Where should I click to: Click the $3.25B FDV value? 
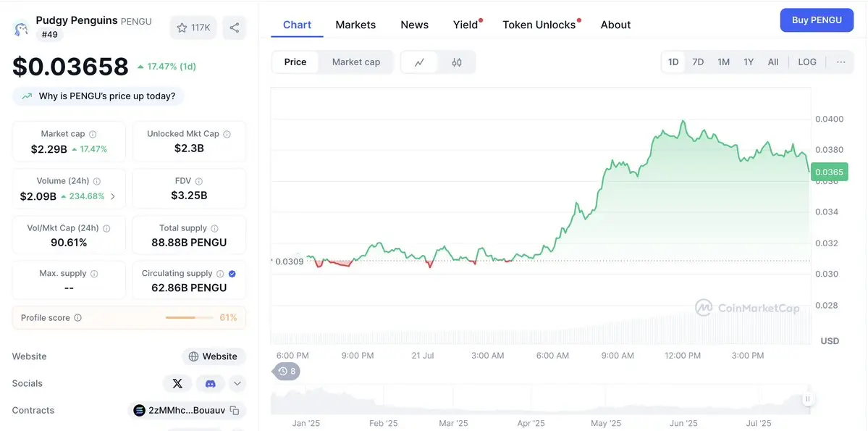[x=189, y=196]
